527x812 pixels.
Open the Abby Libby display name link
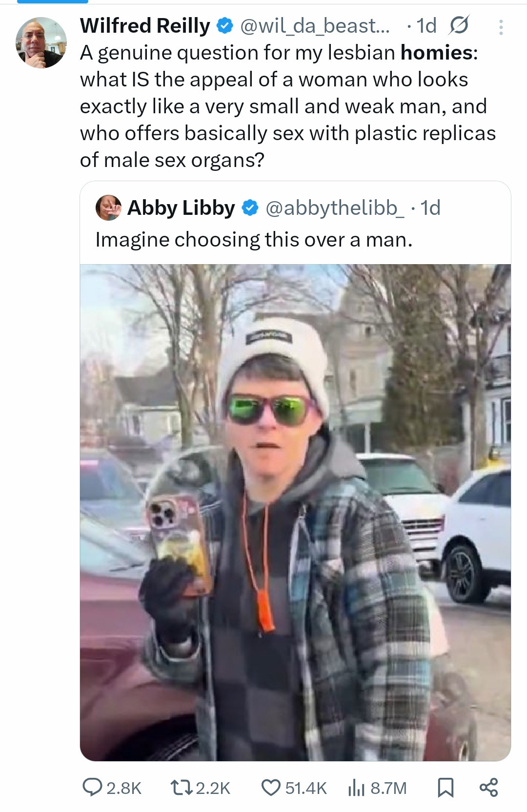click(181, 208)
